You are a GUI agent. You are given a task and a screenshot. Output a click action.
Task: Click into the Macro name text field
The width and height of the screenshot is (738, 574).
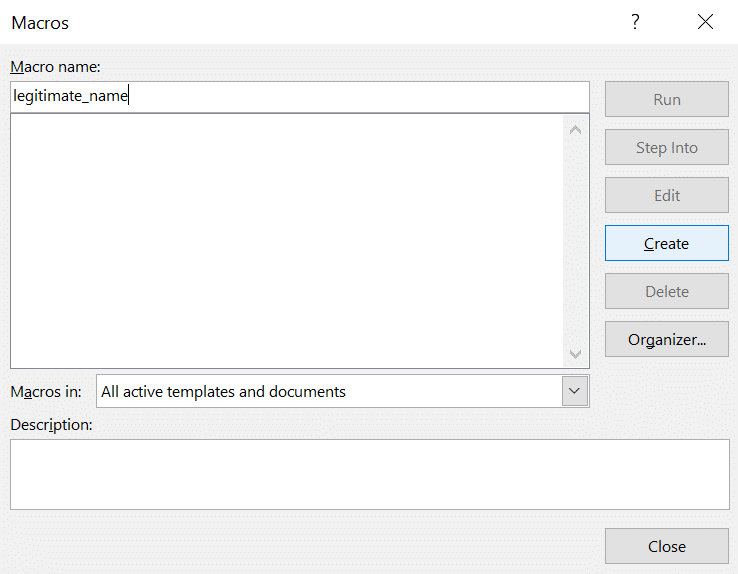click(300, 97)
